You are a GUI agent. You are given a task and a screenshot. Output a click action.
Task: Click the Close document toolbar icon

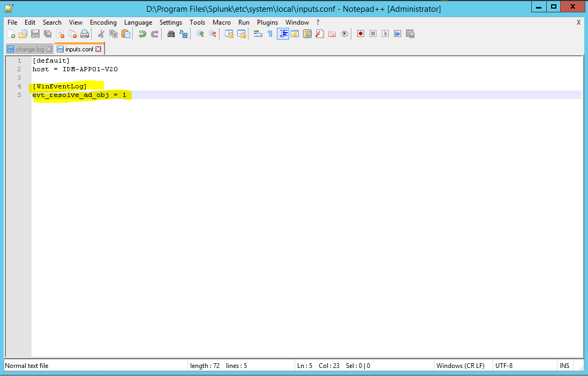point(60,34)
